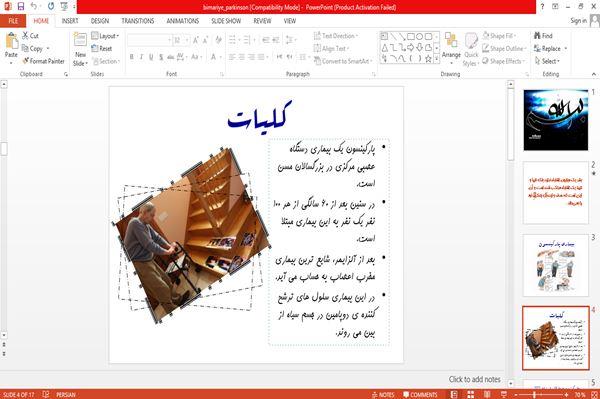Toggle Bold formatting
This screenshot has width=600, height=399.
click(x=132, y=57)
